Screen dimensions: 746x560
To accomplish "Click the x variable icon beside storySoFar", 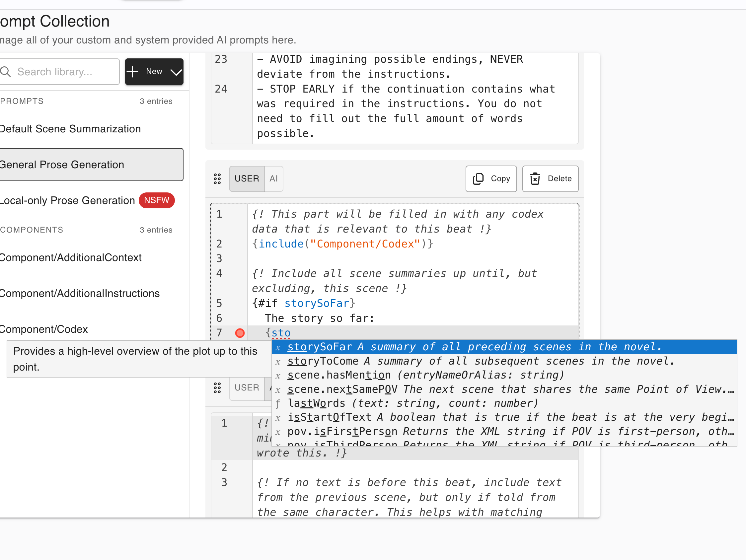I will pyautogui.click(x=277, y=347).
